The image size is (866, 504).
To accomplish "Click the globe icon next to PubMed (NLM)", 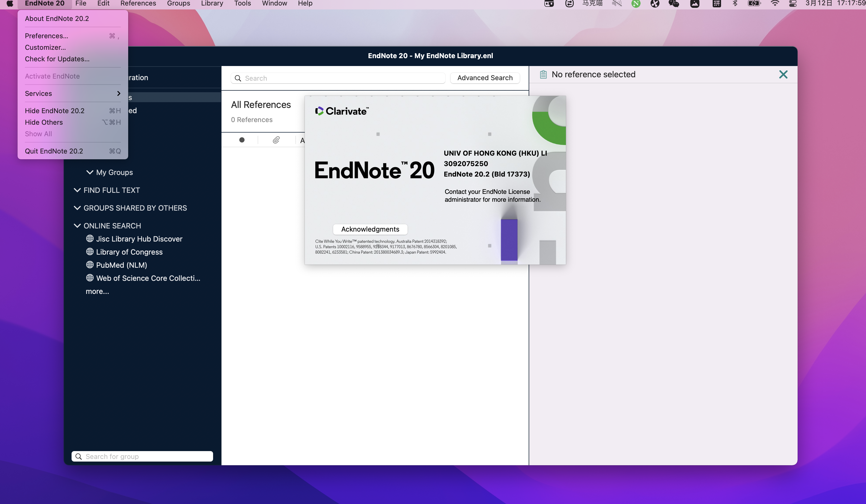I will 90,265.
